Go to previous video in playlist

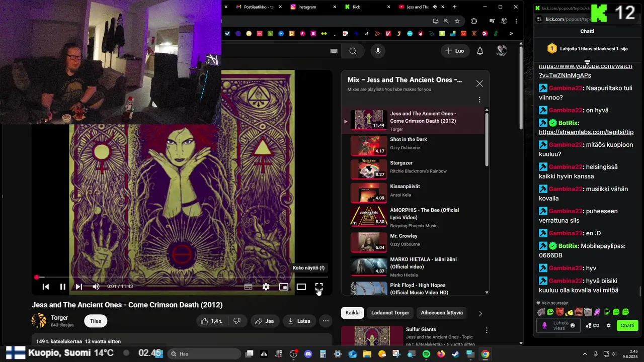coord(45,287)
